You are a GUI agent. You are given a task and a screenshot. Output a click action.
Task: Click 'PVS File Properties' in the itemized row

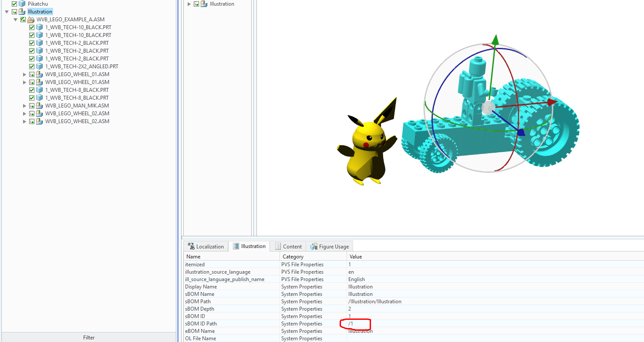pyautogui.click(x=302, y=264)
